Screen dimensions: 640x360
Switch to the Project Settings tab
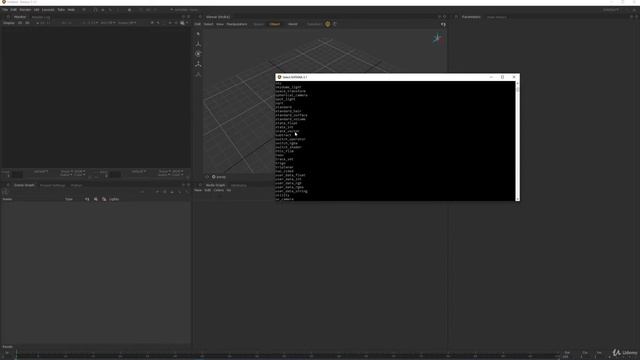click(53, 185)
